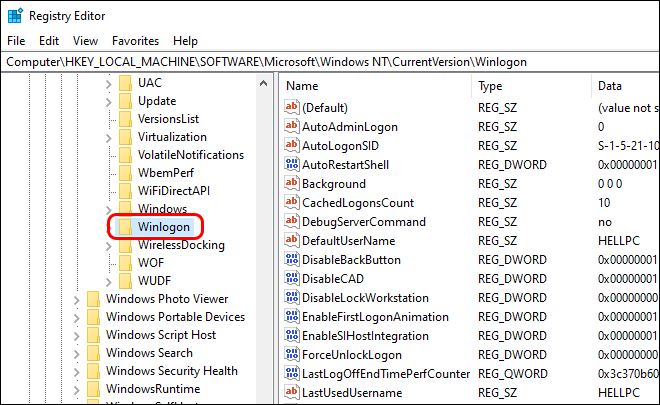Select Windows Photo Viewer folder icon

pyautogui.click(x=93, y=299)
